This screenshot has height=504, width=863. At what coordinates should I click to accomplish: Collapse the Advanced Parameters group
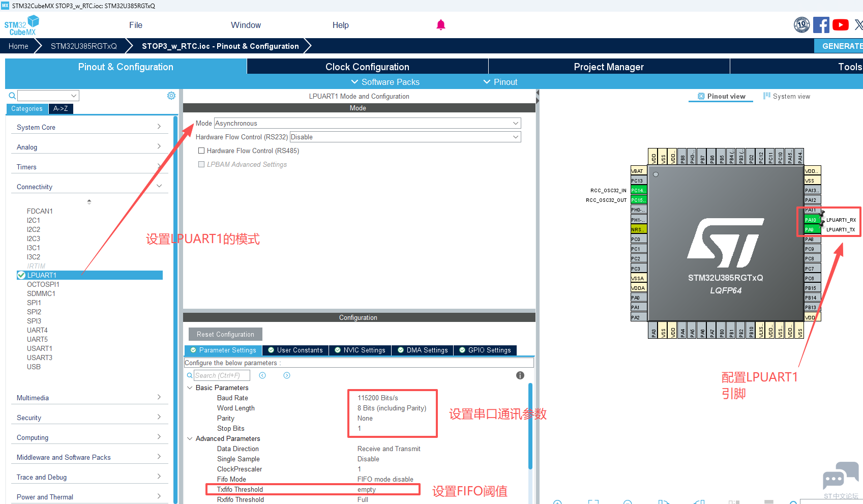click(x=190, y=438)
